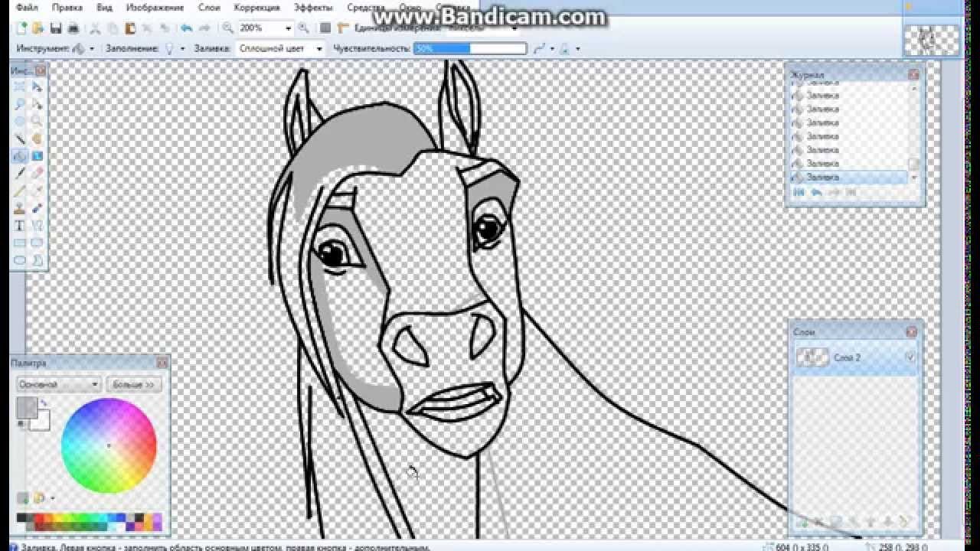Image resolution: width=980 pixels, height=551 pixels.
Task: Pick the Clone Stamp tool
Action: 20,208
